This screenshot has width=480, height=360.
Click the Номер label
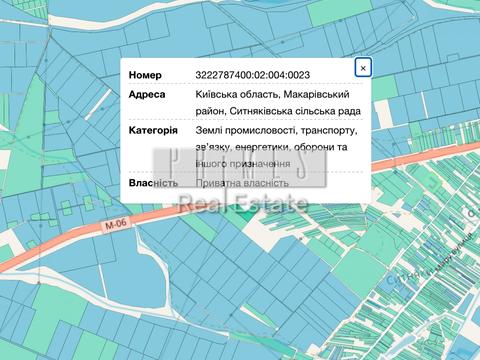tap(145, 75)
